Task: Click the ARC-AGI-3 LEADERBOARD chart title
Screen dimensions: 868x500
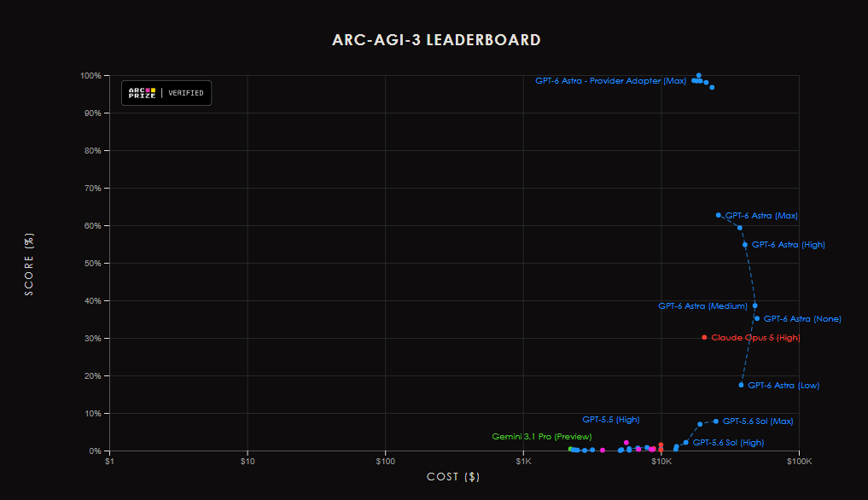Action: [x=436, y=40]
